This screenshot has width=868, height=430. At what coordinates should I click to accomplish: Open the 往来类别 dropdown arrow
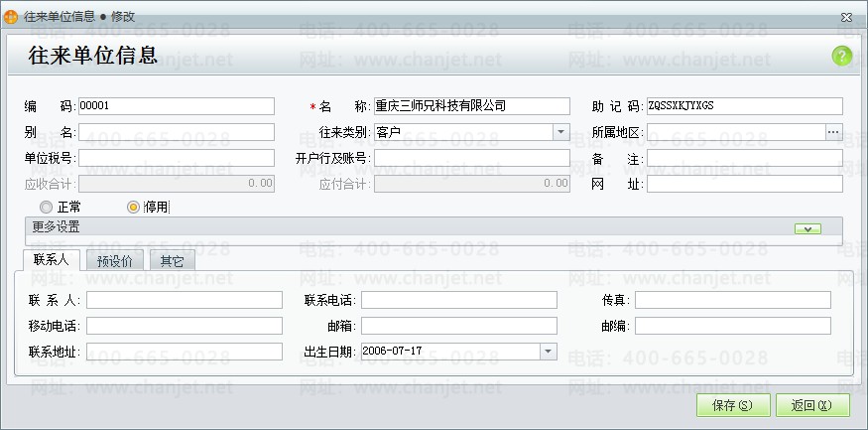point(560,132)
